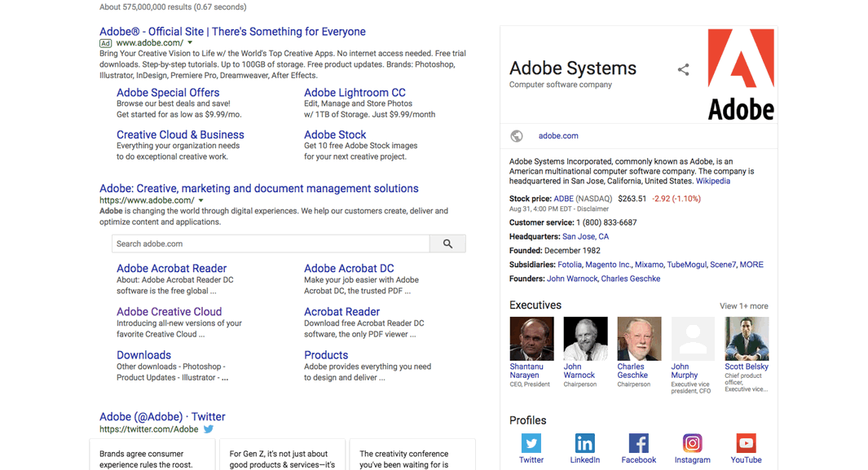Expand subsidiaries with the MORE link
868x470 pixels.
point(751,265)
